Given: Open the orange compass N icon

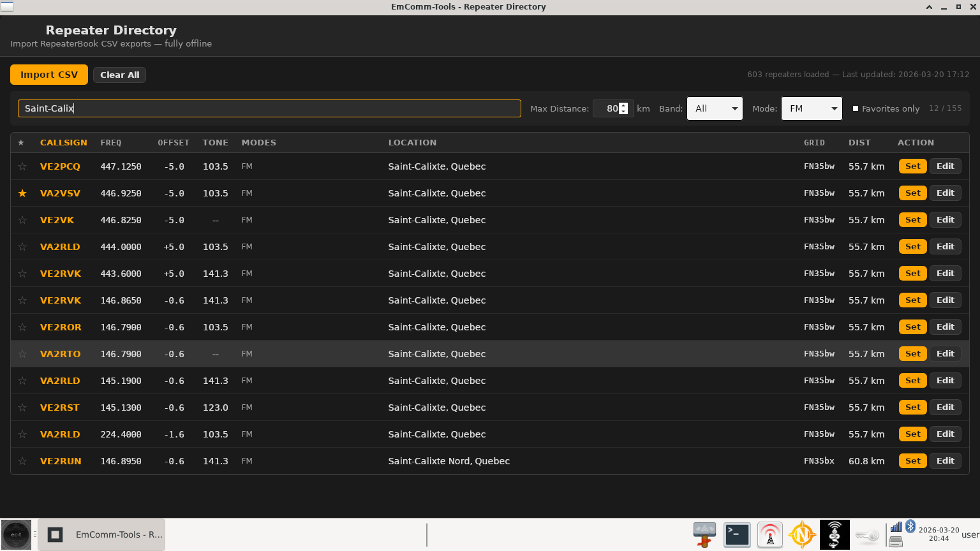Looking at the screenshot, I should coord(802,534).
